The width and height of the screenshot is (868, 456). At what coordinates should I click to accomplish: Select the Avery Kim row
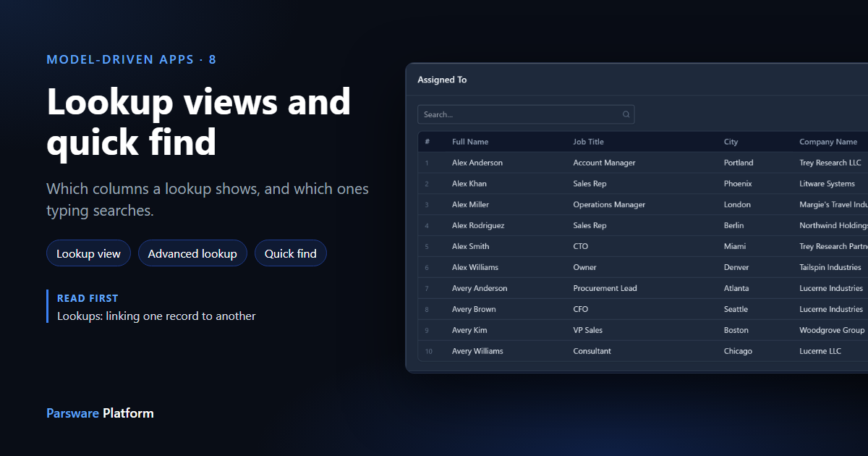(643, 331)
